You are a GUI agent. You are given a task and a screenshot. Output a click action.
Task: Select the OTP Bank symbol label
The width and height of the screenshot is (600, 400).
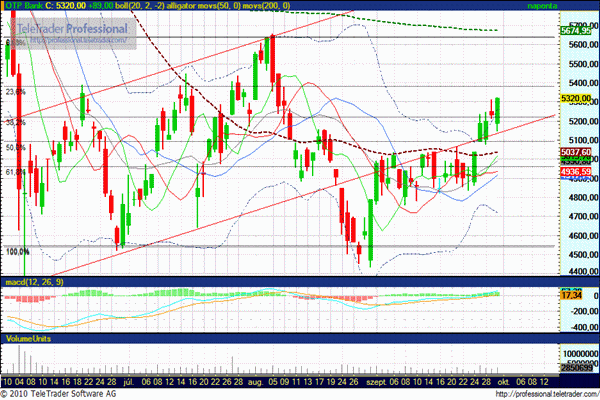(25, 6)
